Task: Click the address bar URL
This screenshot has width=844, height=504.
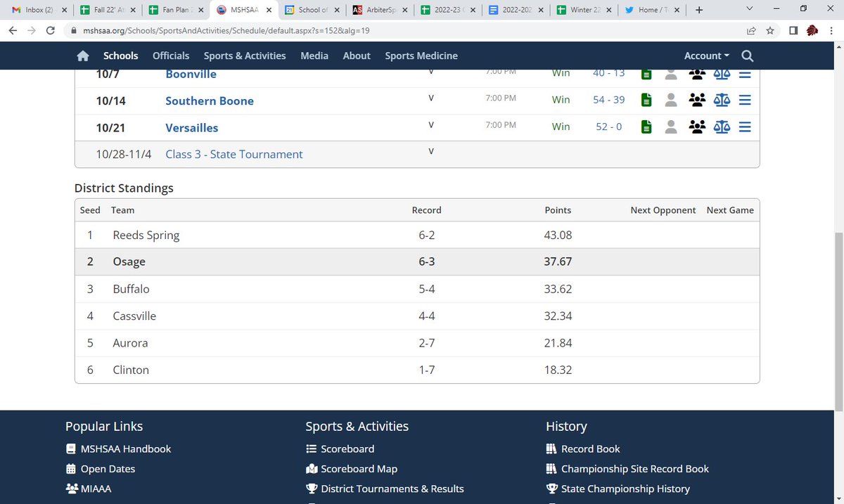Action: [x=226, y=31]
